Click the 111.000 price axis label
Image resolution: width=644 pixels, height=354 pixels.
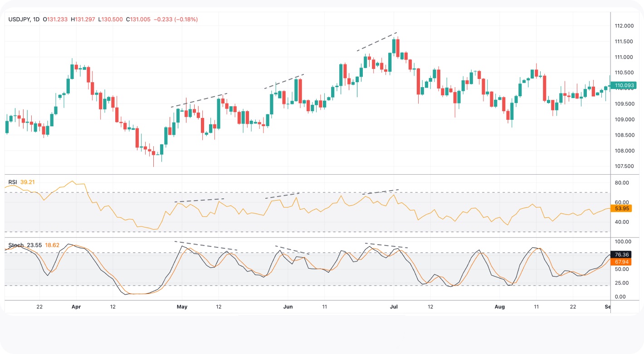tap(624, 57)
